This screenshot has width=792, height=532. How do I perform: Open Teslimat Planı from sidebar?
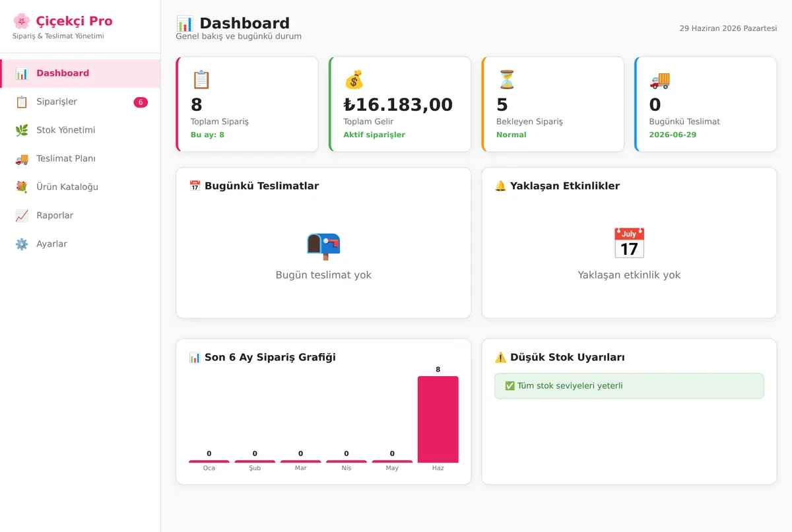pyautogui.click(x=80, y=158)
